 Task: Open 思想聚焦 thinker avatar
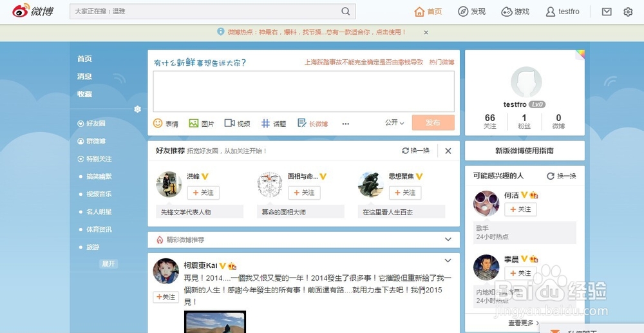(371, 184)
